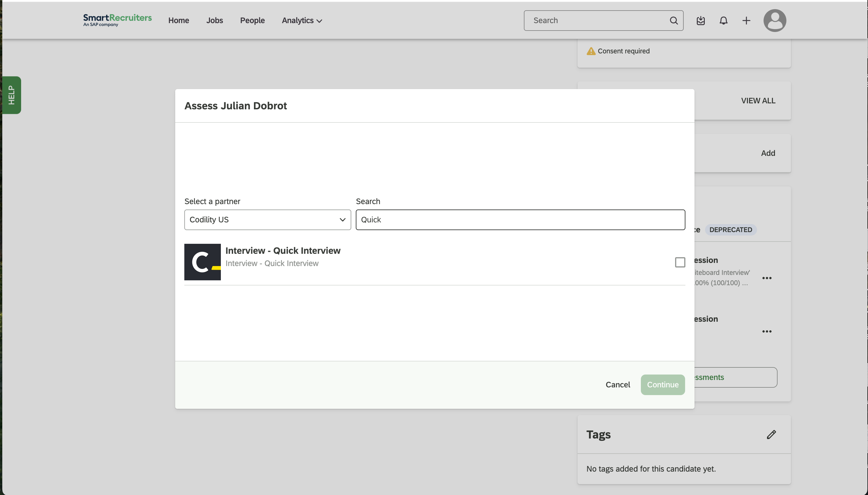This screenshot has width=868, height=495.
Task: Expand the Analytics menu
Action: (x=302, y=20)
